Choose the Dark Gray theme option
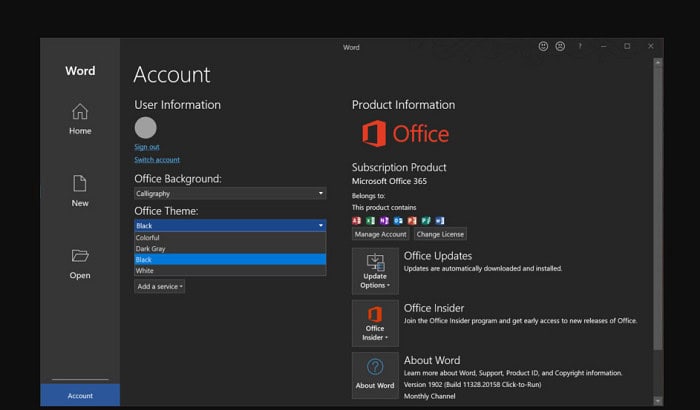The width and height of the screenshot is (700, 410). point(230,249)
